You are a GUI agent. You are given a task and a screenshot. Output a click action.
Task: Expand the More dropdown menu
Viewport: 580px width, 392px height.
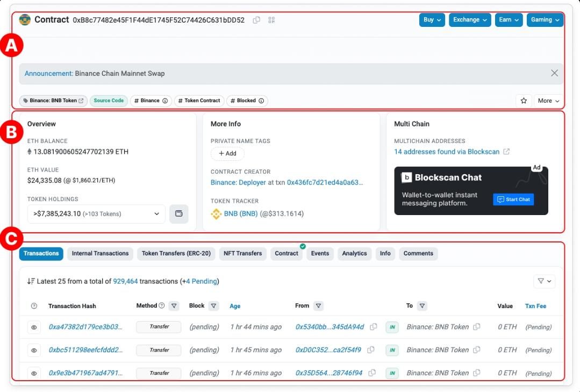(x=548, y=101)
